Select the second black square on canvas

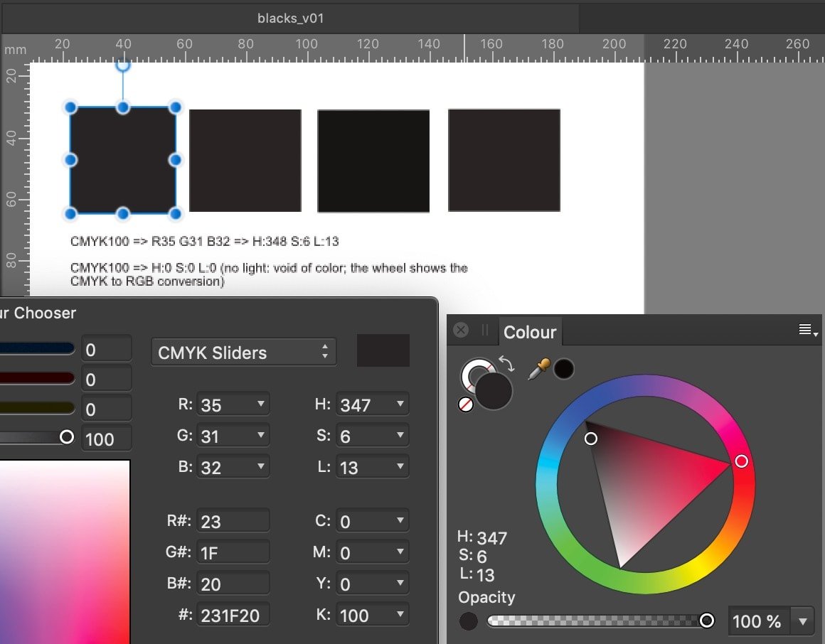(x=245, y=161)
